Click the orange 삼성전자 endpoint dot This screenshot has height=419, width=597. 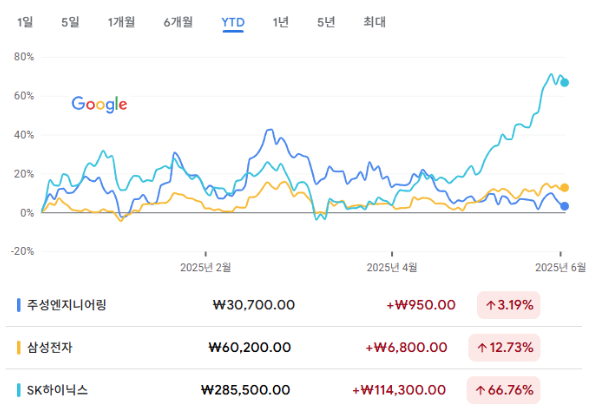tap(565, 187)
